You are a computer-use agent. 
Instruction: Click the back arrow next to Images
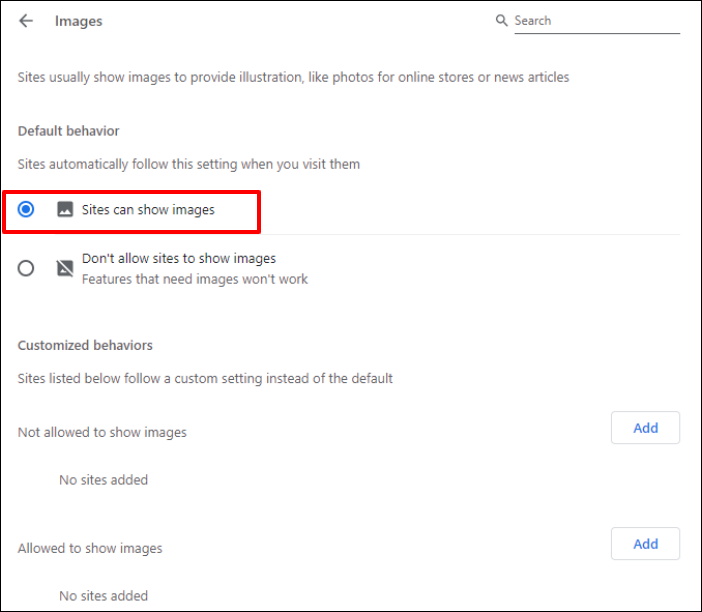[26, 21]
